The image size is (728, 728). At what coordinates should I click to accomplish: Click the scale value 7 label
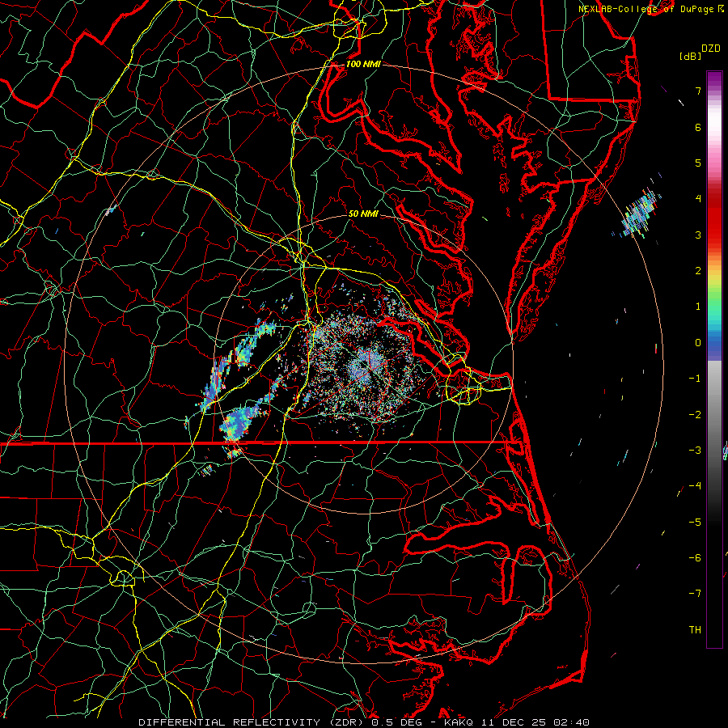click(698, 91)
